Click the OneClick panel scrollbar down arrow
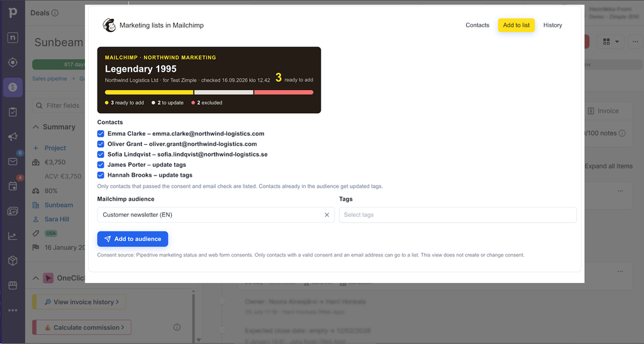 pos(199,340)
